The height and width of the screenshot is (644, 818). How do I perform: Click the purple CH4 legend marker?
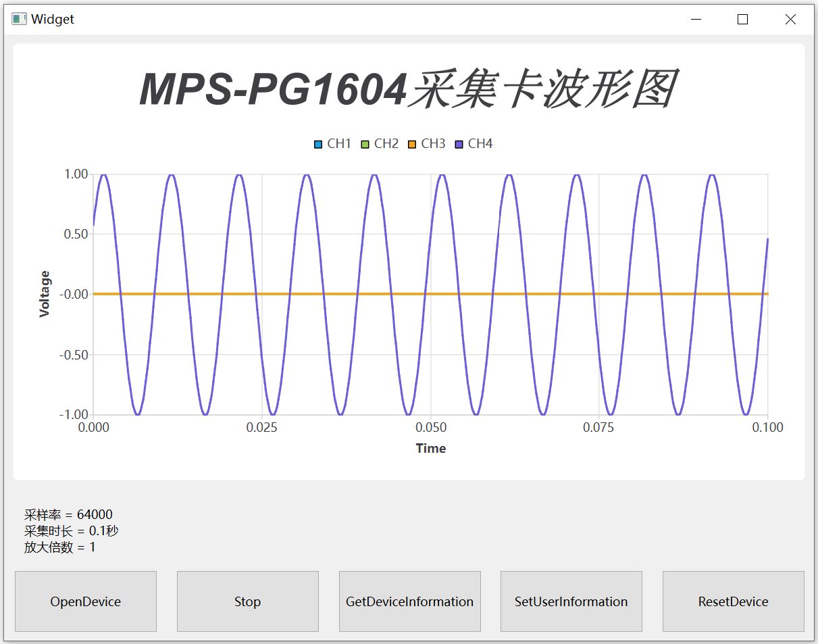tap(459, 144)
